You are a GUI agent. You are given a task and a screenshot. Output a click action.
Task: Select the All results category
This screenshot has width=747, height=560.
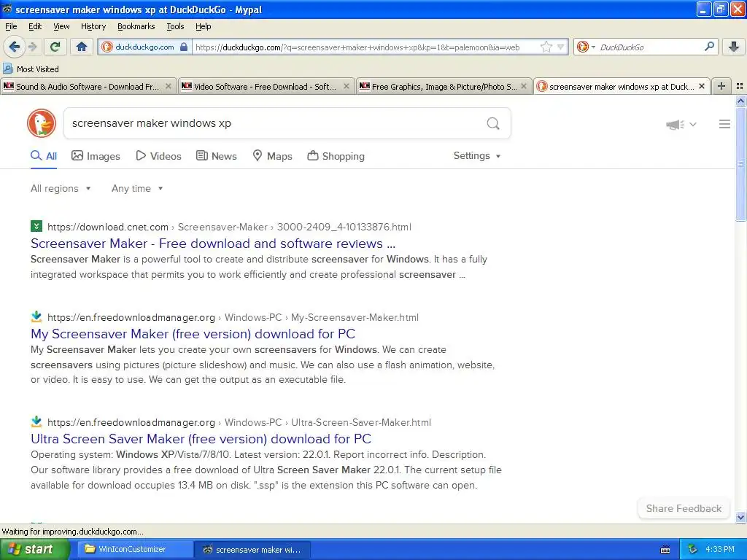tap(44, 156)
